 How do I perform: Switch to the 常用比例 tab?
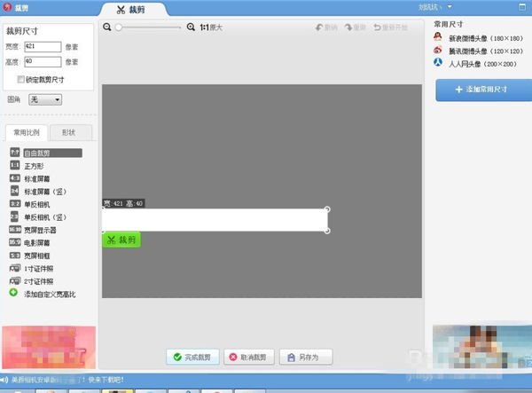pyautogui.click(x=27, y=132)
